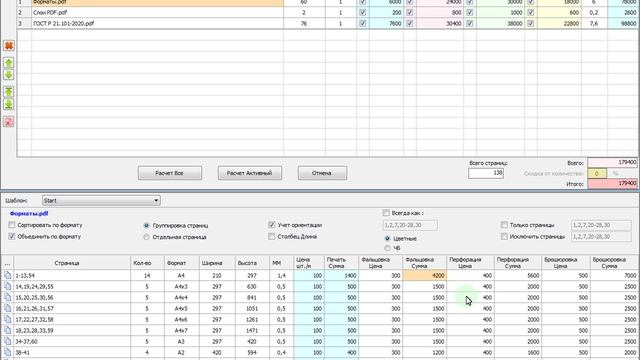Toggle binding checkbox in Слои PDF.pdf row
This screenshot has width=640, height=360.
click(531, 13)
